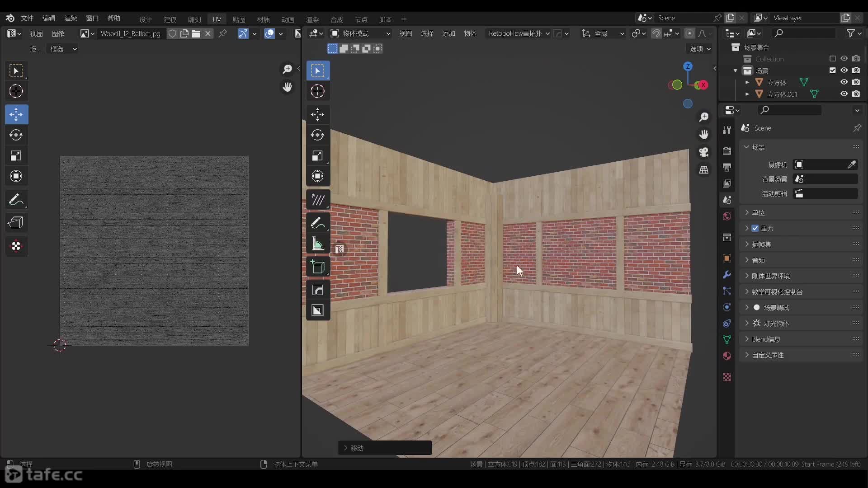Select the Measure tool in 3D viewport
Image resolution: width=868 pixels, height=488 pixels.
[x=318, y=244]
